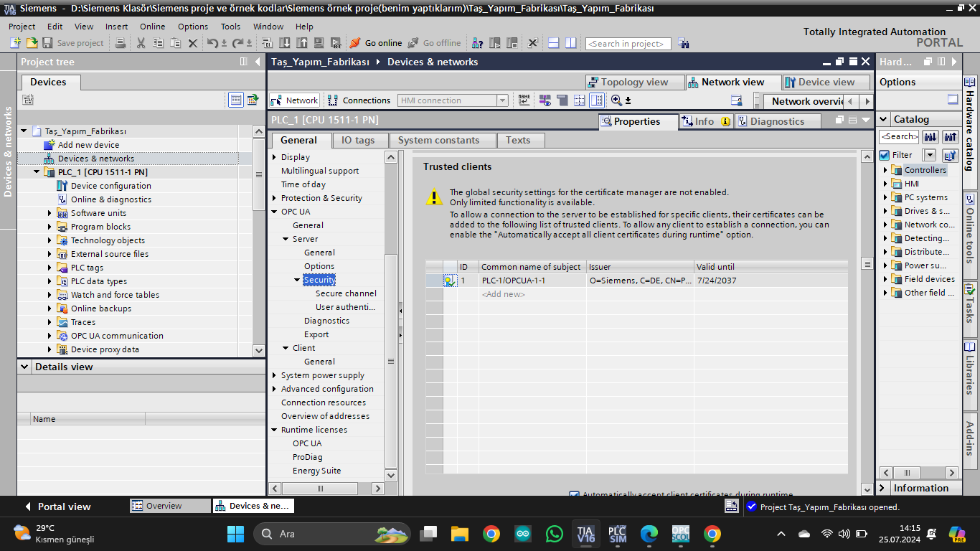Collapse the OPC UA properties section
The width and height of the screenshot is (980, 551).
pos(274,212)
